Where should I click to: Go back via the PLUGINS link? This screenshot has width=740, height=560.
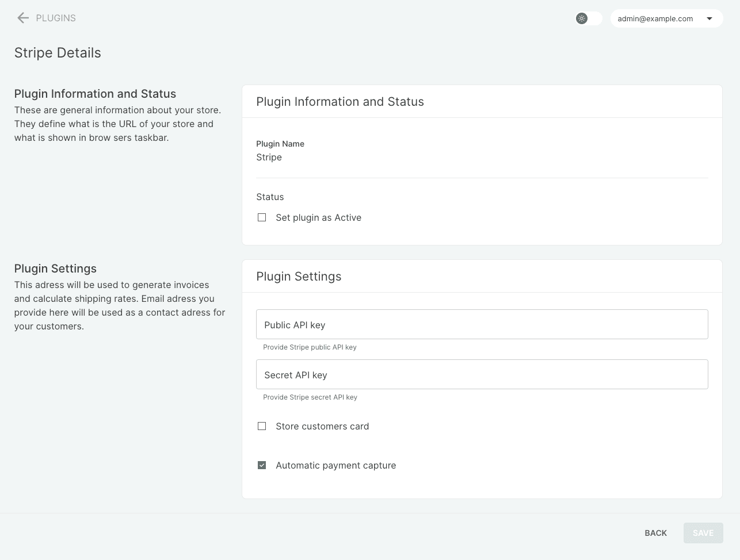tap(56, 18)
